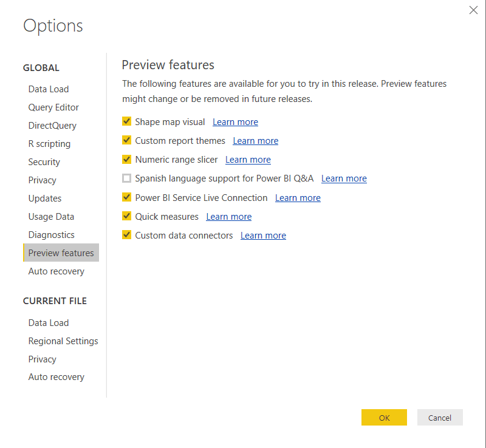Disable the Numeric range slicer checkbox
The image size is (486, 448).
(x=126, y=159)
